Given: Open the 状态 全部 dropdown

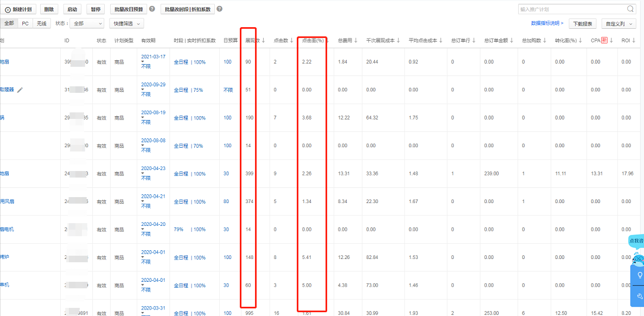Looking at the screenshot, I should pyautogui.click(x=87, y=23).
